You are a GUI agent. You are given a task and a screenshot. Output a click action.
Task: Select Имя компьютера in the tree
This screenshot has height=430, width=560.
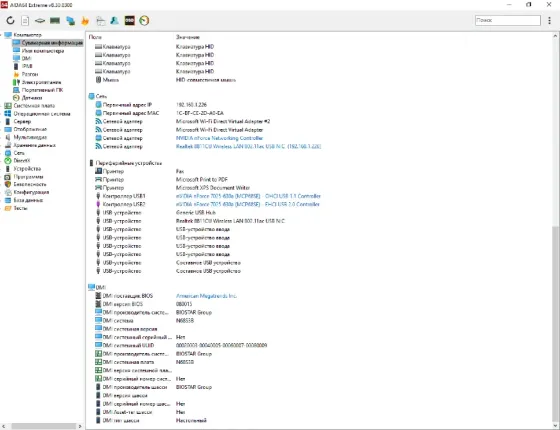(42, 51)
